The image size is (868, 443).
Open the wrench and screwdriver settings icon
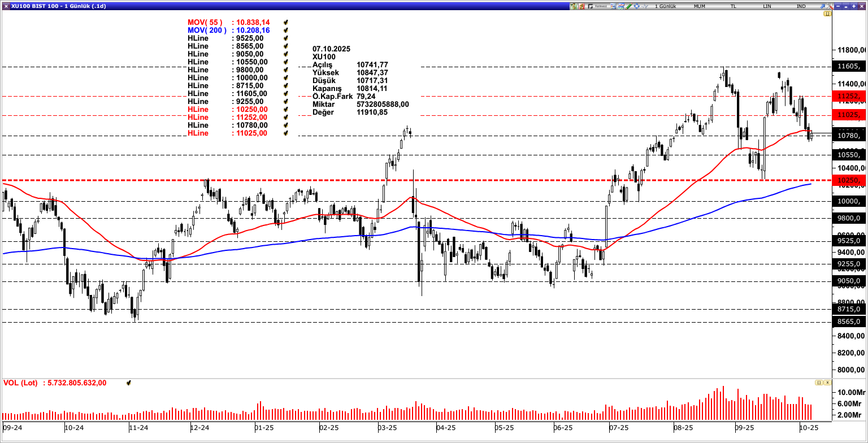pyautogui.click(x=830, y=6)
